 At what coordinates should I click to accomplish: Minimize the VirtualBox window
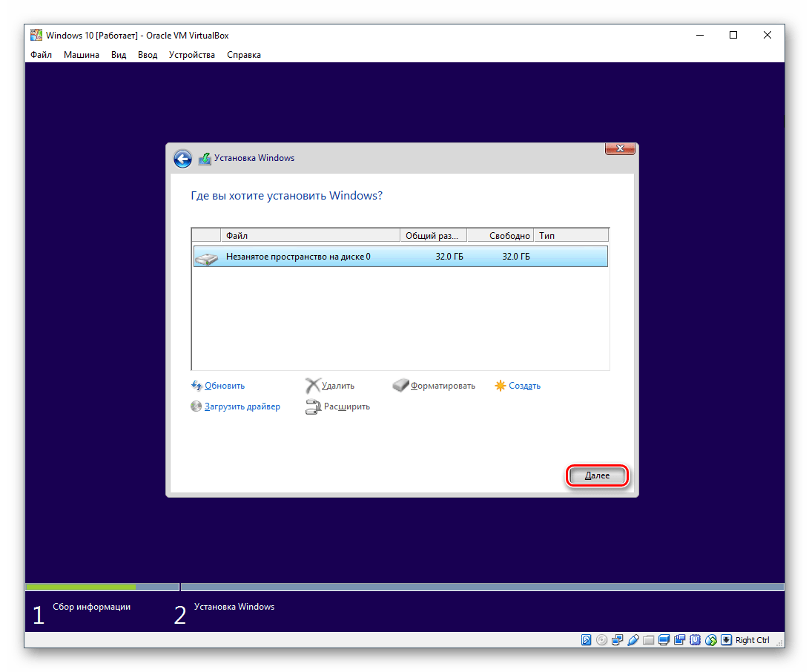point(699,35)
